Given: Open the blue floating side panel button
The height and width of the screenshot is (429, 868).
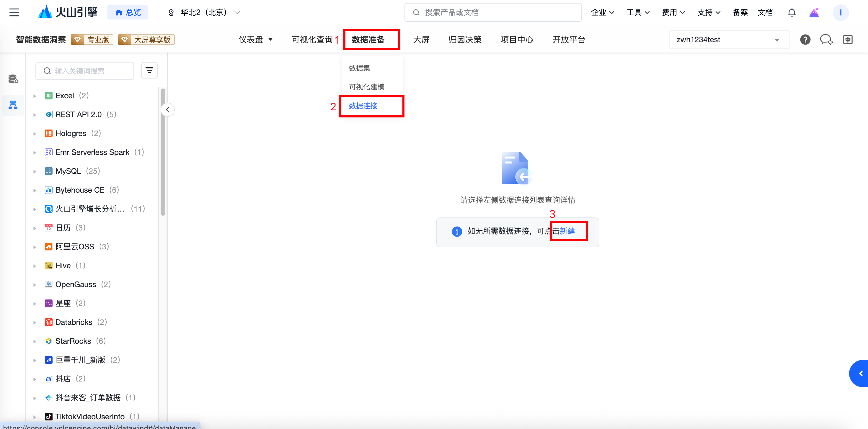Looking at the screenshot, I should coord(860,373).
